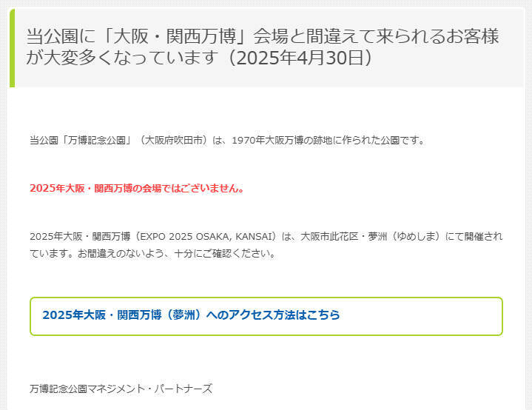Click the footer text 万博記念公園マネジメント・パートナーズ

tap(121, 389)
